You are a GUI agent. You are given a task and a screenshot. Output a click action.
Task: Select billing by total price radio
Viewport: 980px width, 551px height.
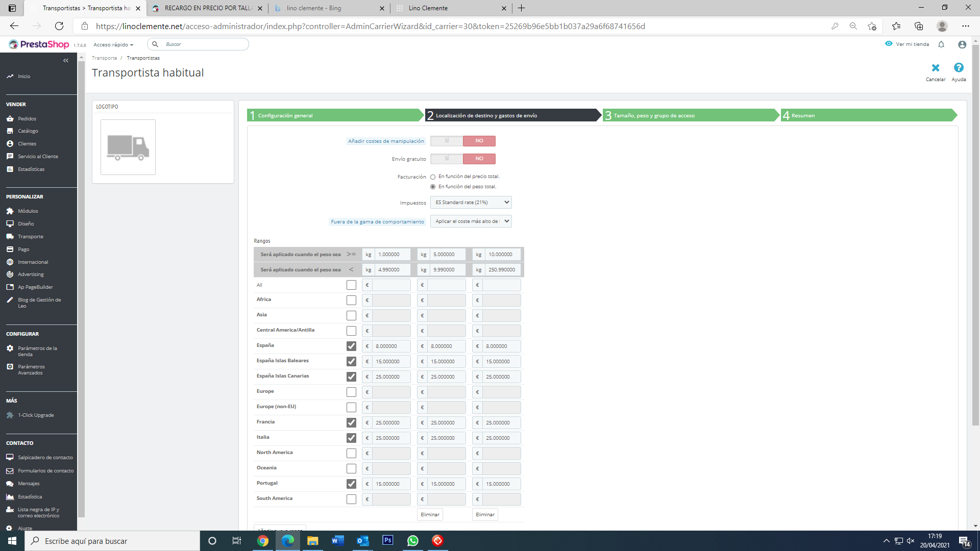[x=433, y=177]
